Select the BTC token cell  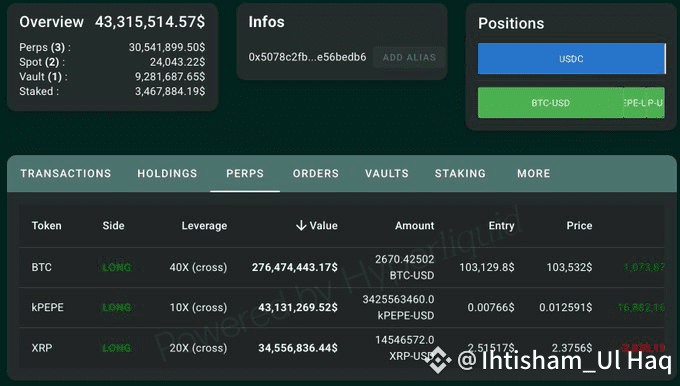tap(42, 267)
